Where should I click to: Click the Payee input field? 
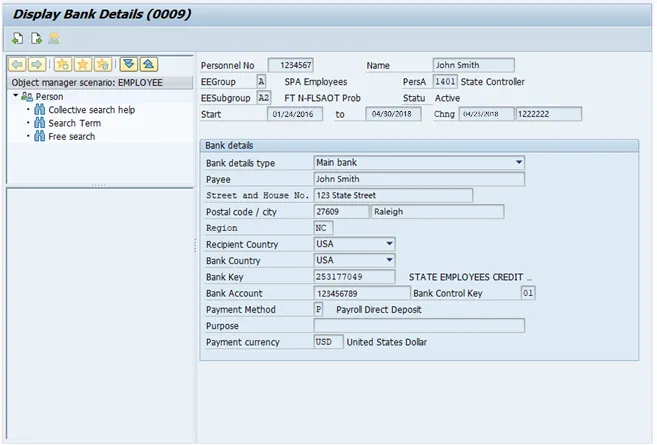click(x=418, y=179)
